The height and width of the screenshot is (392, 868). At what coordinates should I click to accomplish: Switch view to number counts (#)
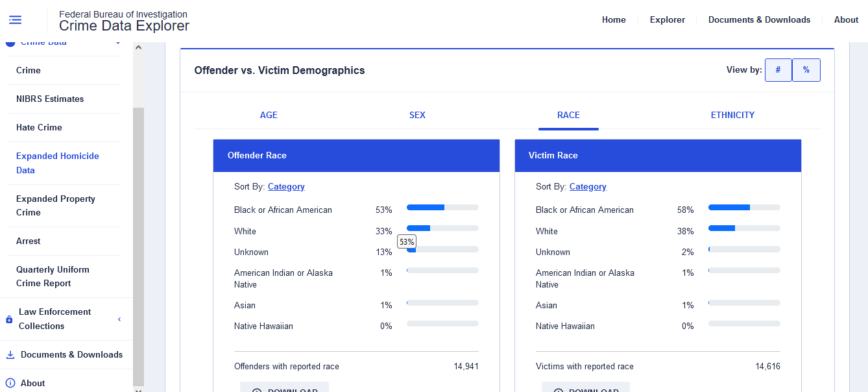(x=778, y=70)
